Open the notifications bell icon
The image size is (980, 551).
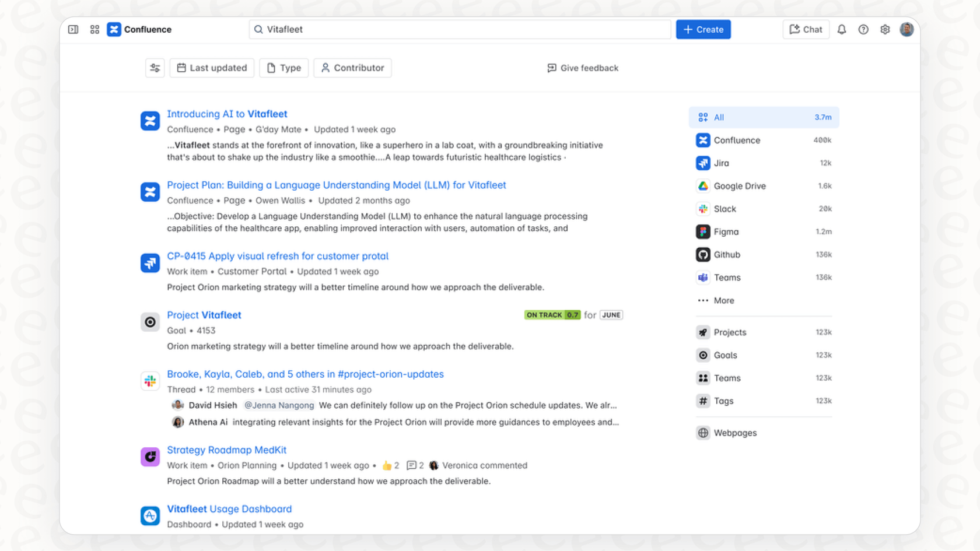[x=841, y=29]
